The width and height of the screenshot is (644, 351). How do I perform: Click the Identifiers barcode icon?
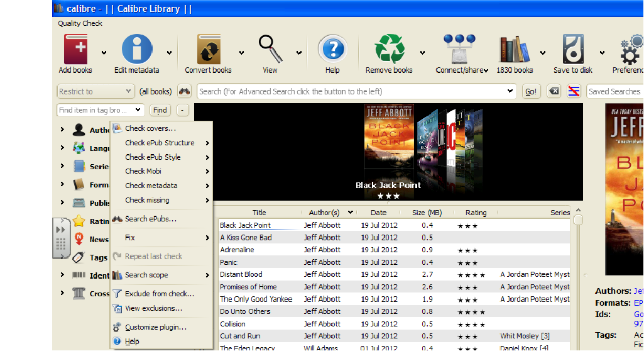click(x=79, y=275)
